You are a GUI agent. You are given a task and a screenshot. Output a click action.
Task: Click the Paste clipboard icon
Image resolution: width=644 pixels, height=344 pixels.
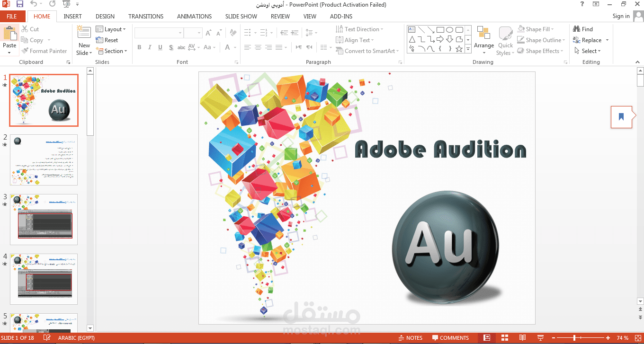coord(9,33)
